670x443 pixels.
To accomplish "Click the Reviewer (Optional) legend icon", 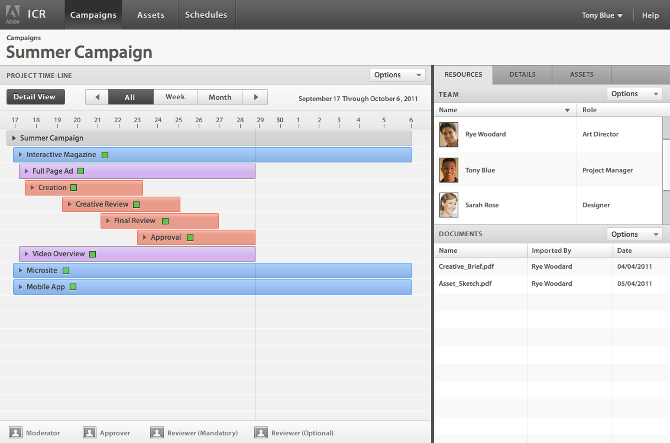I will (261, 432).
